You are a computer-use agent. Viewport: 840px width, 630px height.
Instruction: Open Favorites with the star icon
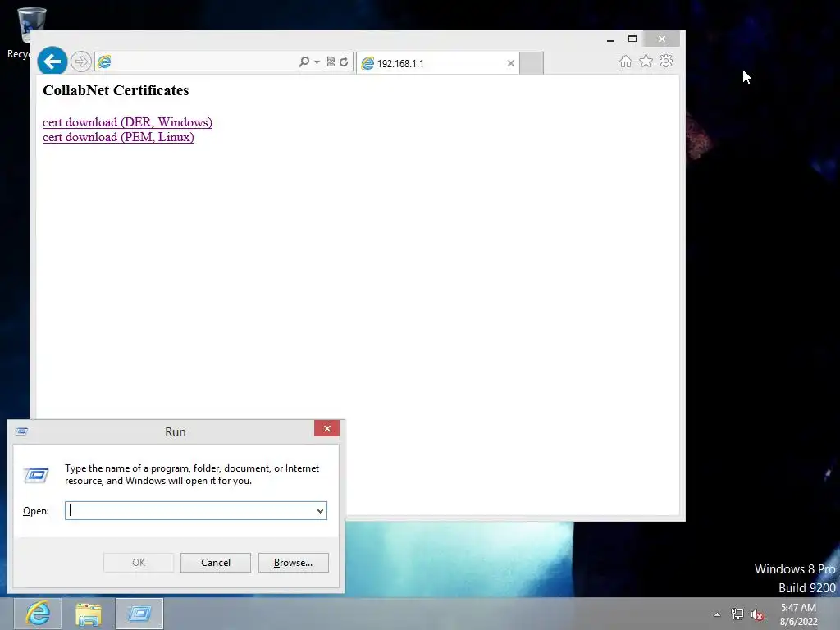[646, 61]
